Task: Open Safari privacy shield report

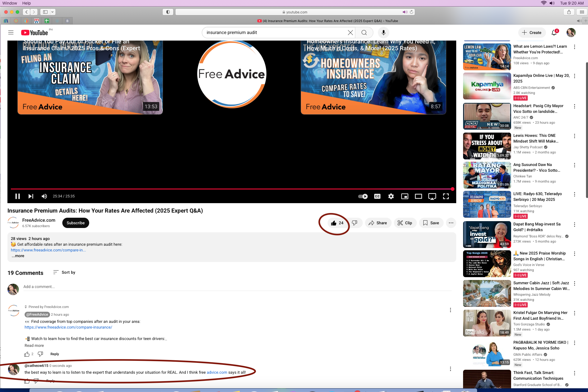Action: point(168,12)
